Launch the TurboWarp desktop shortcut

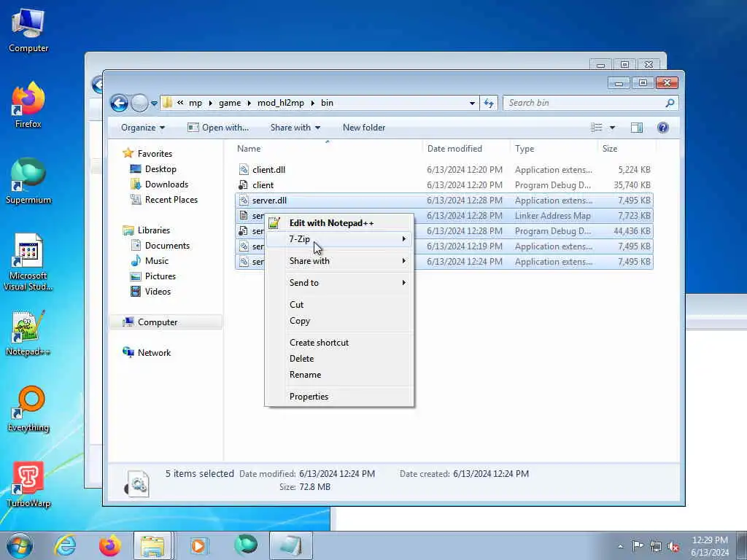click(28, 485)
